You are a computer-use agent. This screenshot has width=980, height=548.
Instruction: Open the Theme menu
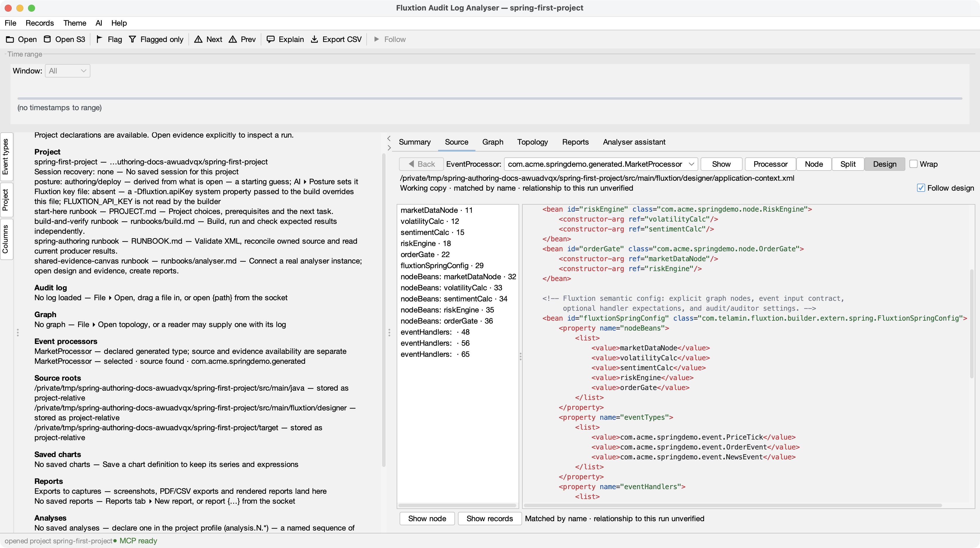[75, 23]
